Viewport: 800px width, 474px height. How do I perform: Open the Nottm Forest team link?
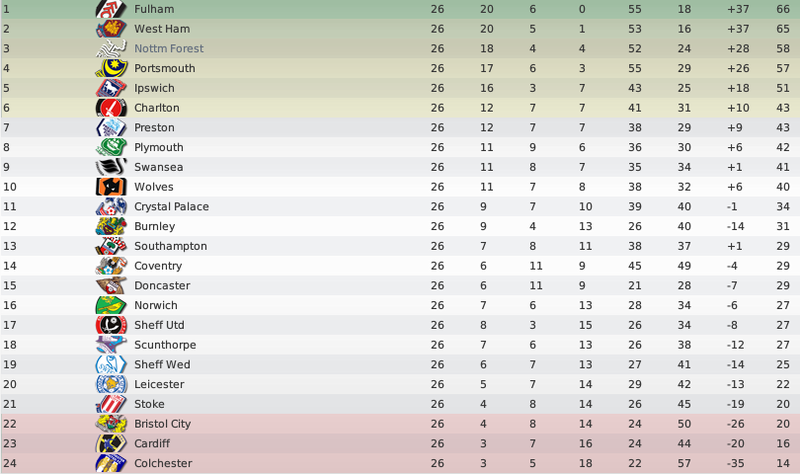coord(169,48)
